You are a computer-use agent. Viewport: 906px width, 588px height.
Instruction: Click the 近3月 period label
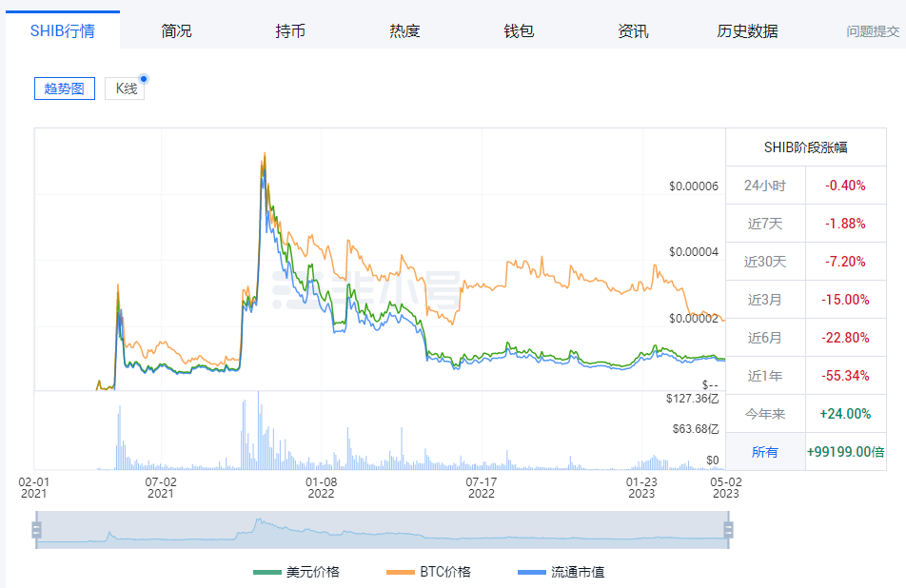click(x=765, y=300)
